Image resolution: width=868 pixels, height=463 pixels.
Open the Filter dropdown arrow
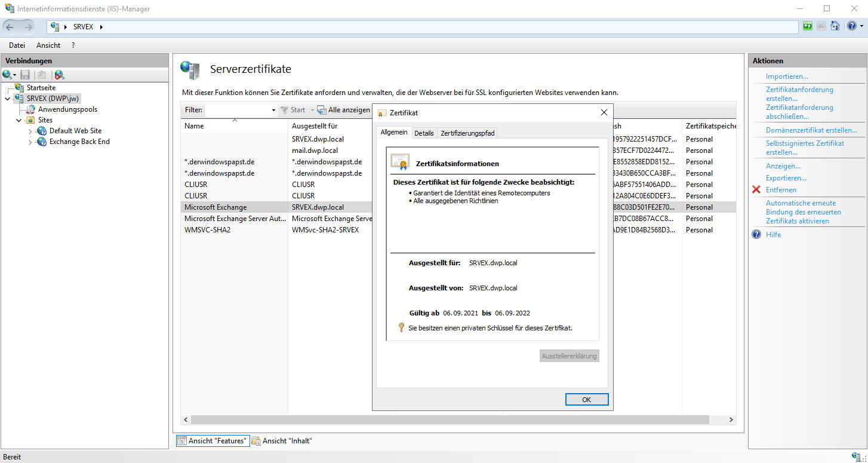(x=273, y=111)
